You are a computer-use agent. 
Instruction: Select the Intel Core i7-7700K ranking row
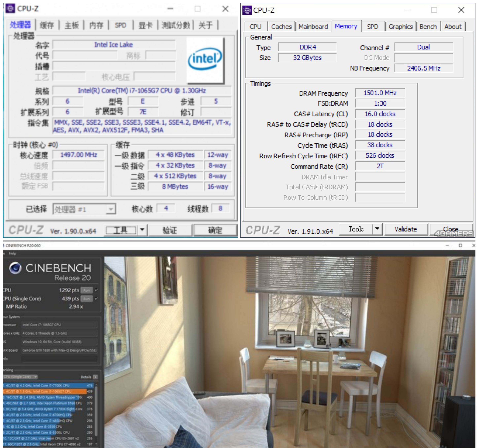(48, 386)
